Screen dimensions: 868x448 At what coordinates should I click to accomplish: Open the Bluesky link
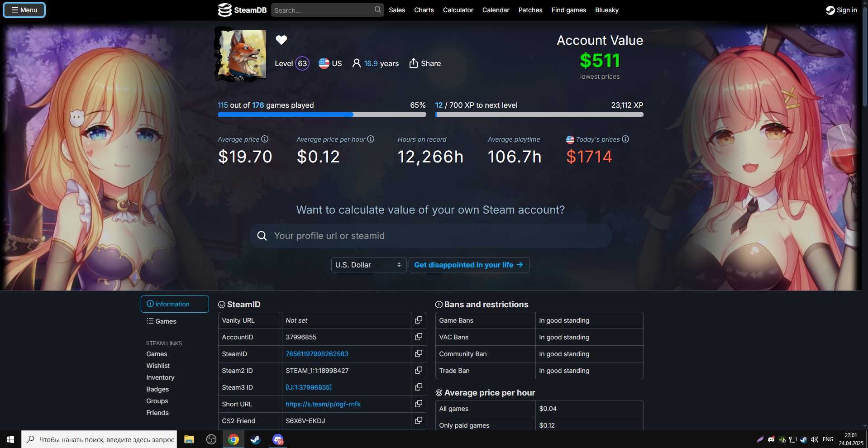pyautogui.click(x=607, y=10)
